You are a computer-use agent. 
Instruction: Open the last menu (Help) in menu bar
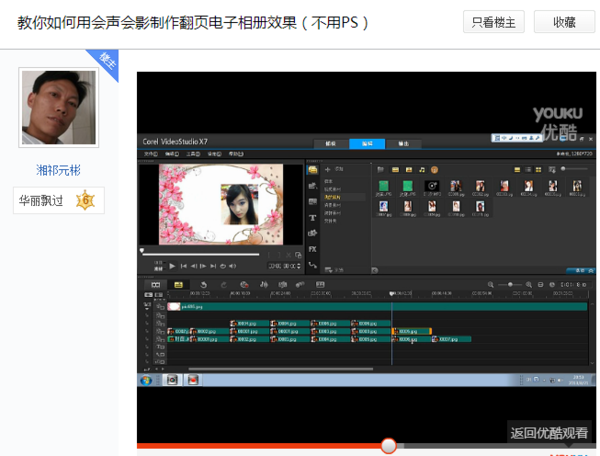pos(236,154)
